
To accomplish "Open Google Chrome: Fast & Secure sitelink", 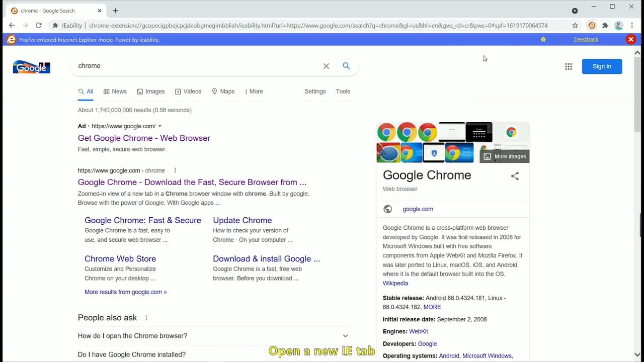I will (x=143, y=220).
